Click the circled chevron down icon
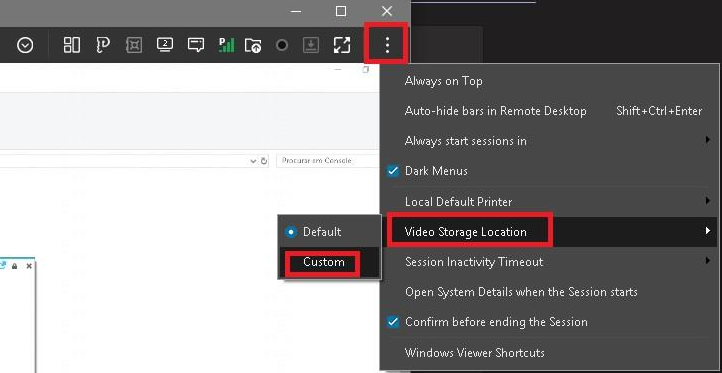The width and height of the screenshot is (722, 373). coord(25,45)
